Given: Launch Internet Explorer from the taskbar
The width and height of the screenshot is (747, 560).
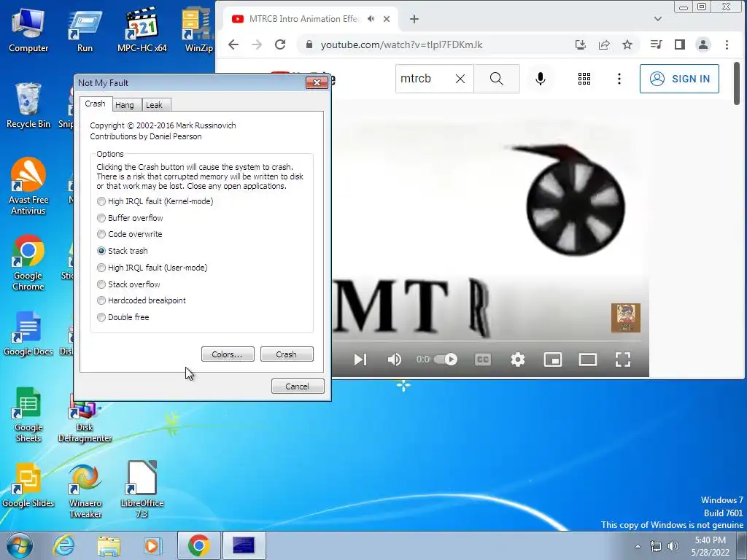Looking at the screenshot, I should (x=64, y=545).
